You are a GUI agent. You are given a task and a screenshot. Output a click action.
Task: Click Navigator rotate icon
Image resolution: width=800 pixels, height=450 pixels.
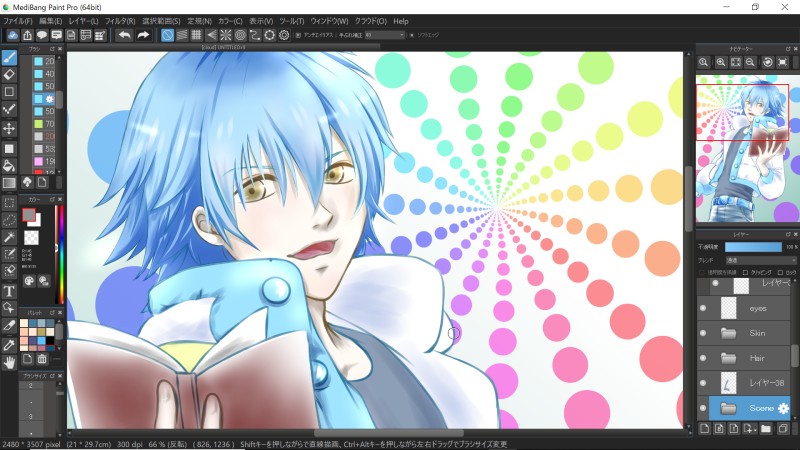click(767, 62)
